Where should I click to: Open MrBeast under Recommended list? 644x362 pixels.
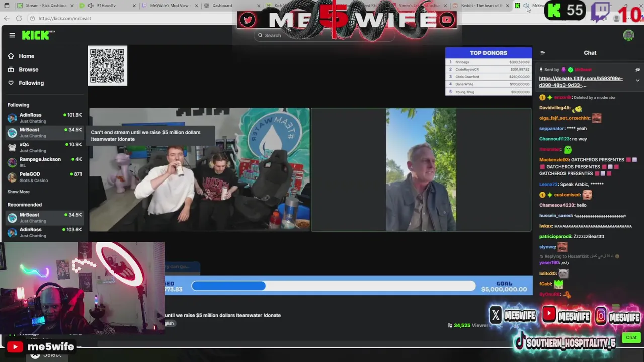[44, 218]
